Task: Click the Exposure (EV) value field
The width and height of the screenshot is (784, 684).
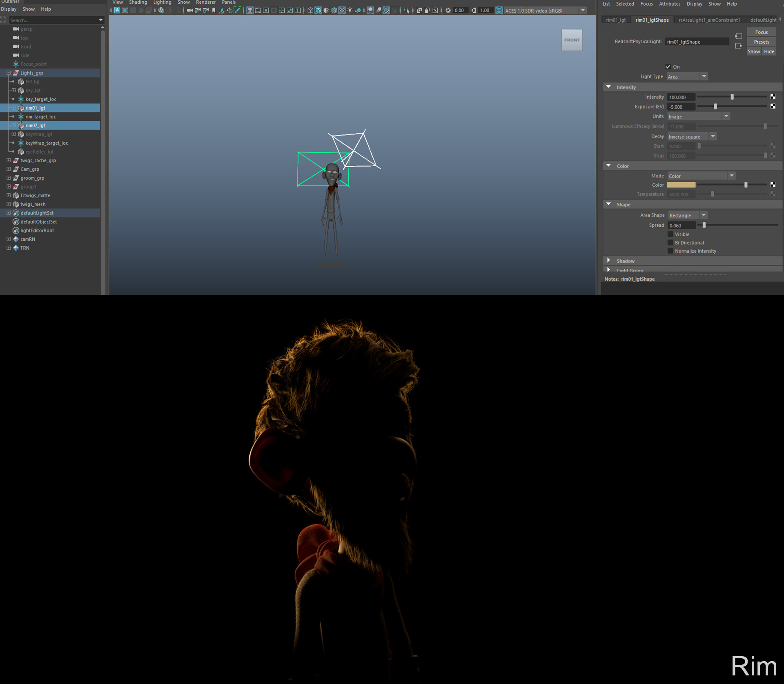Action: pos(681,107)
